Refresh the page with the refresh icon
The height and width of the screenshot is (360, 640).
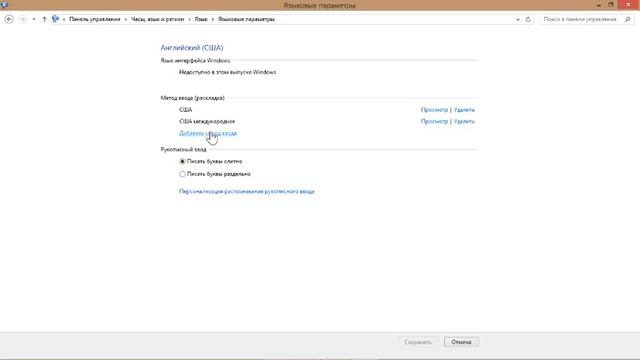click(528, 19)
